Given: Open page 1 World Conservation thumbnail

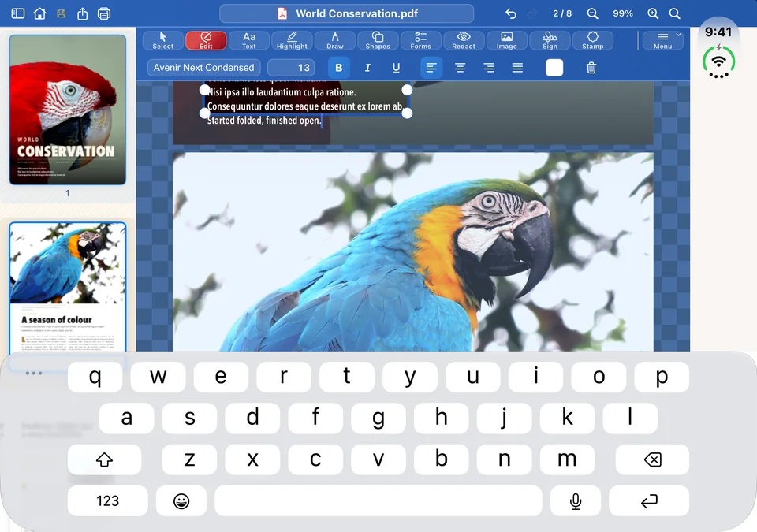Looking at the screenshot, I should pos(68,110).
